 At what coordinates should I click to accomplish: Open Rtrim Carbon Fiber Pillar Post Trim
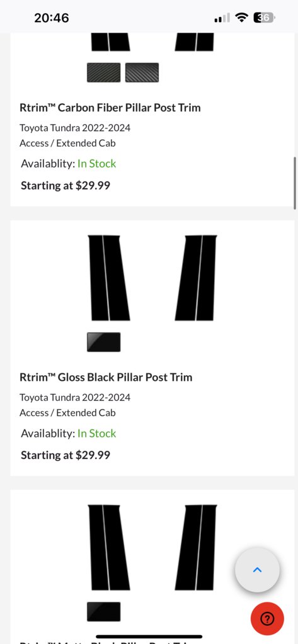110,108
